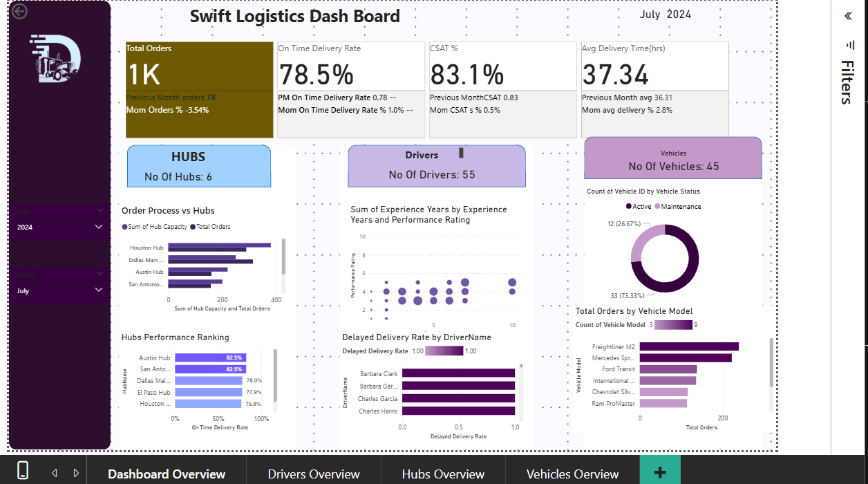
Task: Select the Avg Delivery Time card
Action: point(654,90)
